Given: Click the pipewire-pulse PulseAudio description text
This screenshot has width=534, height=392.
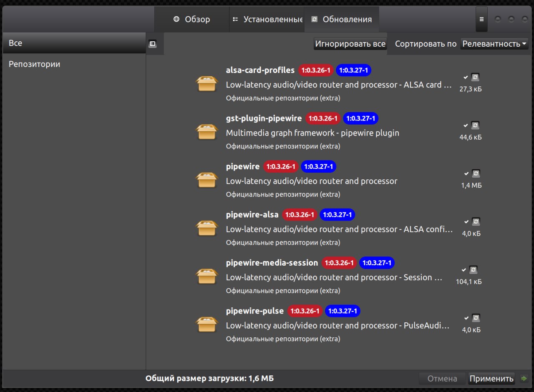Looking at the screenshot, I should click(338, 326).
